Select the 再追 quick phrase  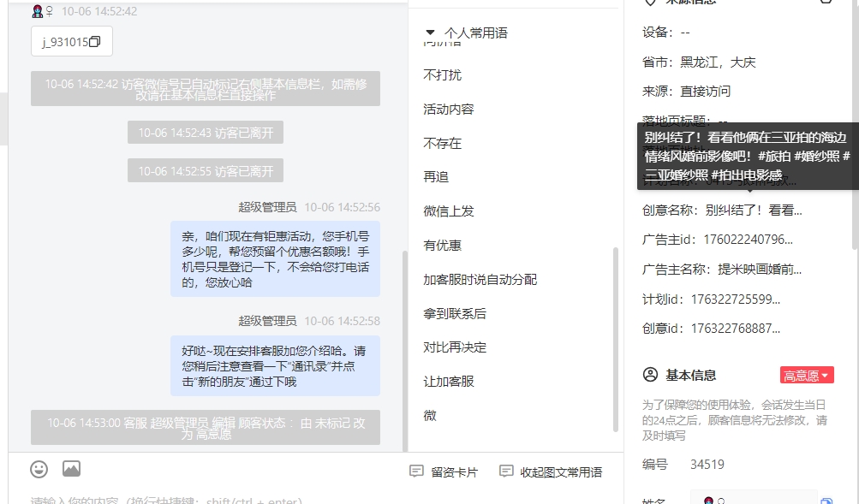point(436,177)
